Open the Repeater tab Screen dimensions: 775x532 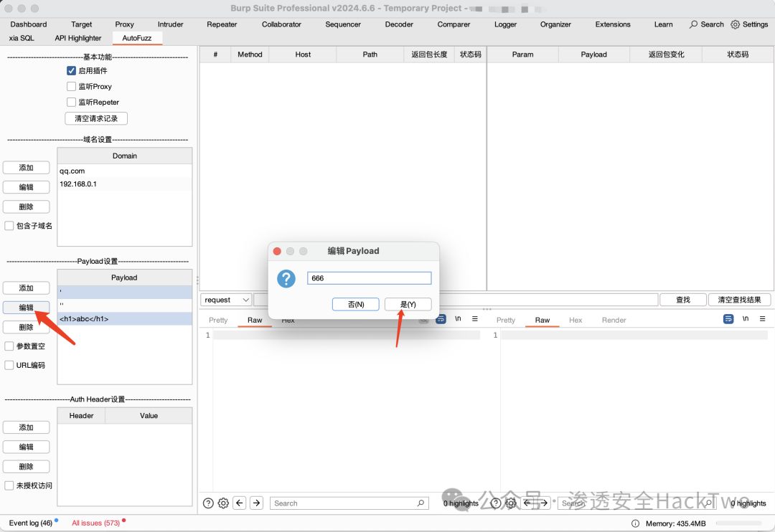[x=222, y=24]
